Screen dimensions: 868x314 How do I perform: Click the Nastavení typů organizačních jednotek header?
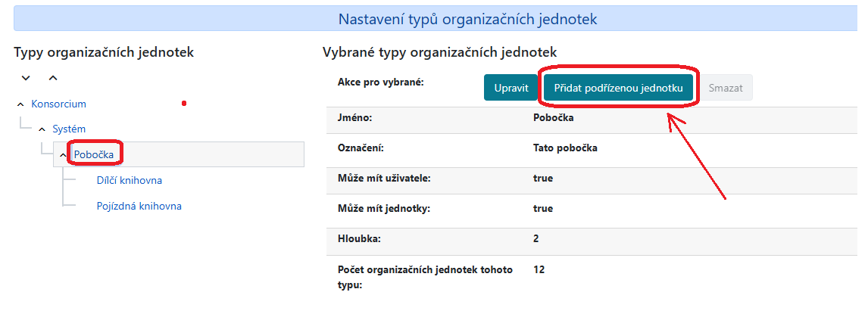467,19
